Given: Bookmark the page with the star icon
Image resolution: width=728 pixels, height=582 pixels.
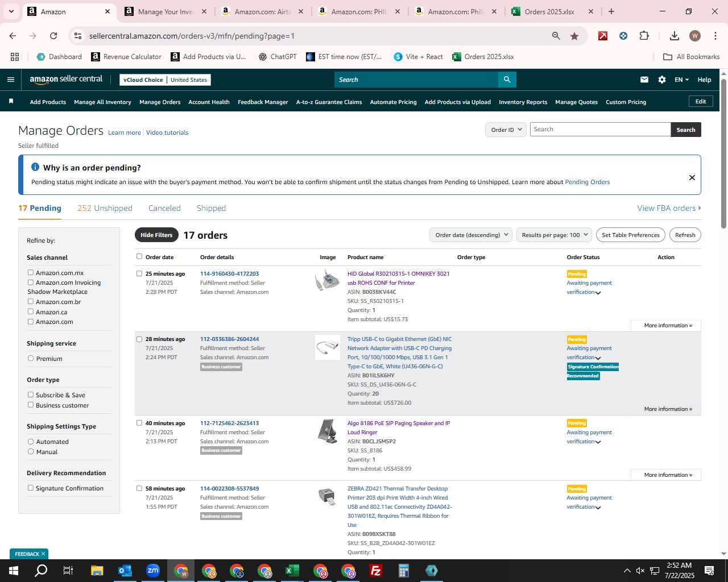Looking at the screenshot, I should (574, 36).
